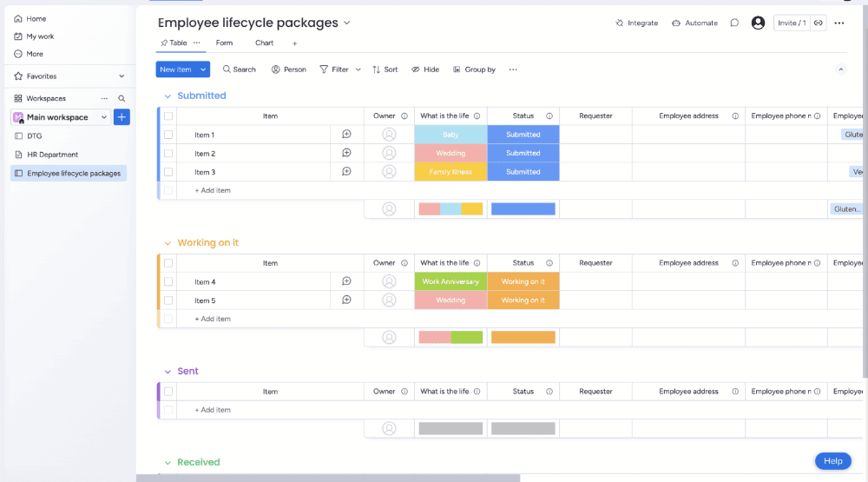
Task: Start conversation on Item 3
Action: click(x=346, y=172)
